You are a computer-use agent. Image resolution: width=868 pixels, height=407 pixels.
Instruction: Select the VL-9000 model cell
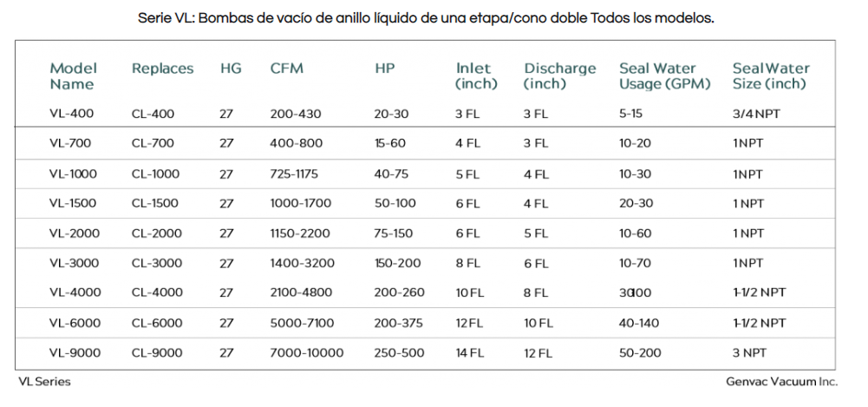click(x=75, y=353)
